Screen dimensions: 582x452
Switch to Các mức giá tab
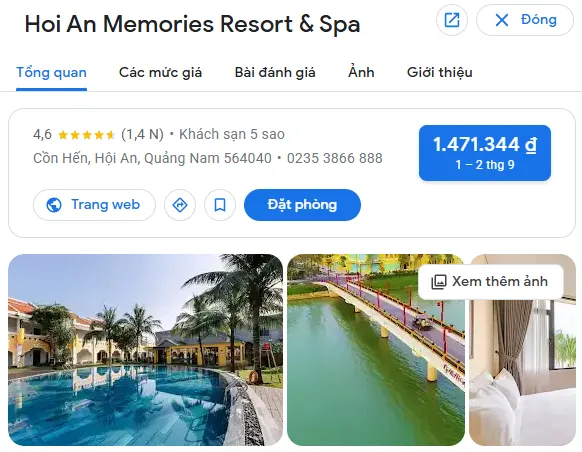point(160,72)
